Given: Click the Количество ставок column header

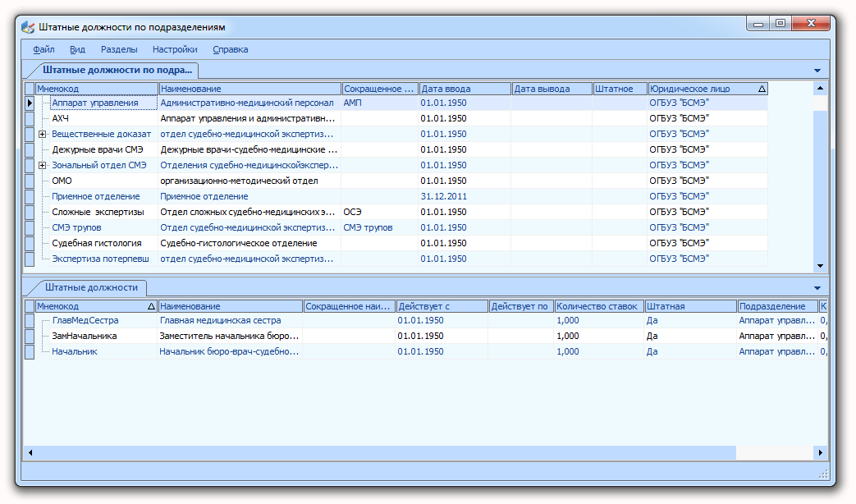Looking at the screenshot, I should pos(599,306).
